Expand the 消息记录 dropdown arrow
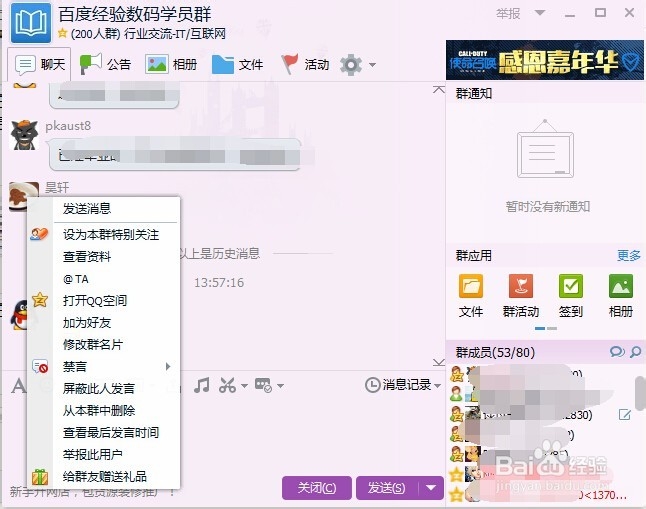Screen dimensions: 646x509 click(438, 386)
